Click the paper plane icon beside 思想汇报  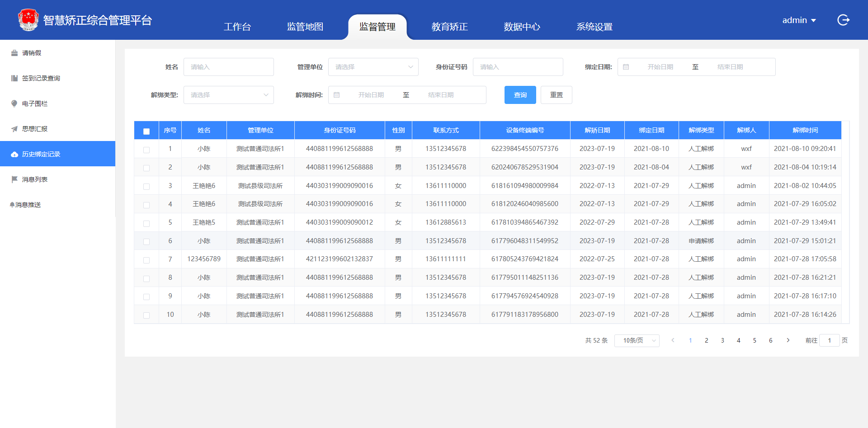click(14, 129)
